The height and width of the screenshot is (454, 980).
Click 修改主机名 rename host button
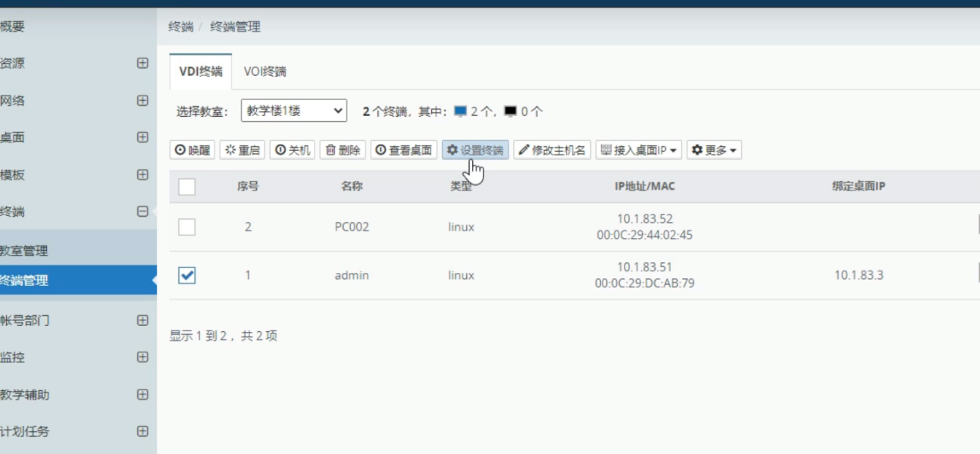(x=552, y=150)
